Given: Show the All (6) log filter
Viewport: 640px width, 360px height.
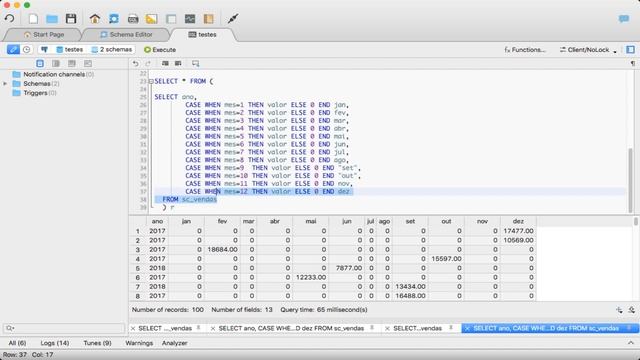Looking at the screenshot, I should 17,343.
